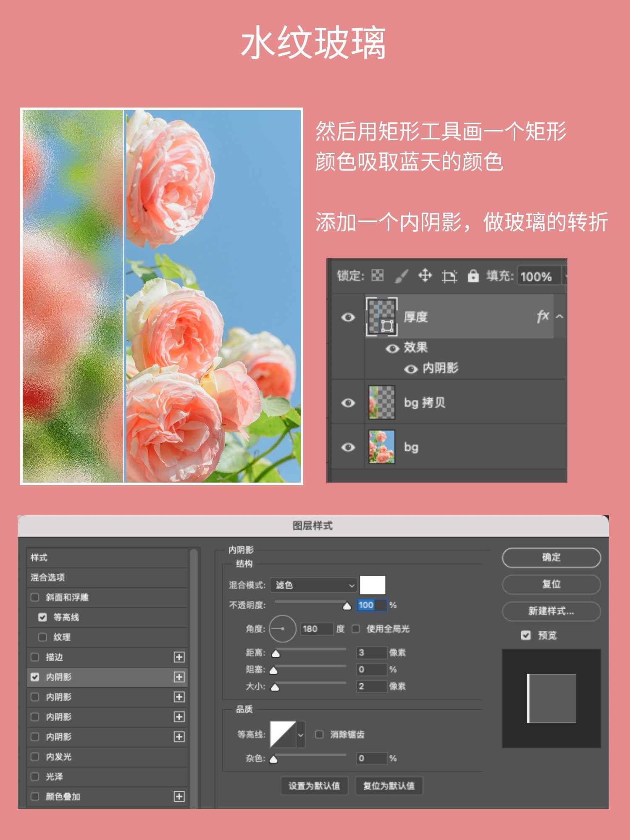Image resolution: width=630 pixels, height=840 pixels.
Task: Enable the 颜色叠加 checkbox
Action: point(35,796)
